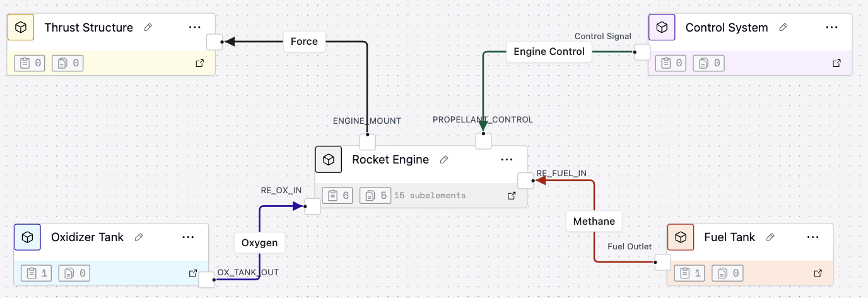Click the Rocket Engine cube icon

pyautogui.click(x=329, y=160)
